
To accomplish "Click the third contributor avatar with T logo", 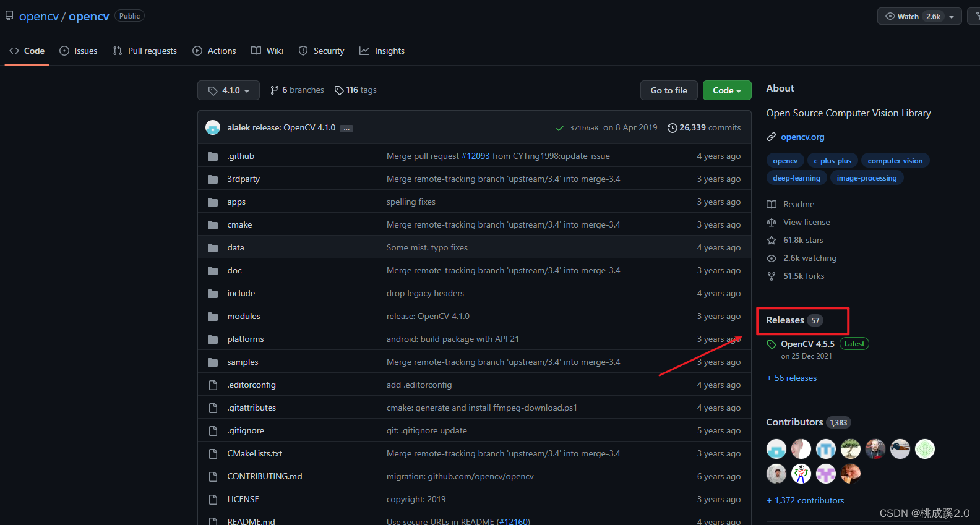I will click(826, 449).
